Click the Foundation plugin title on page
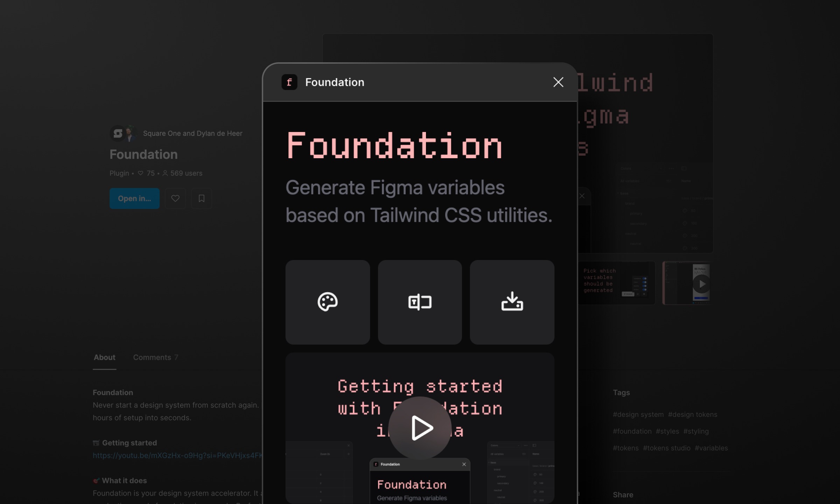This screenshot has height=504, width=840. tap(143, 154)
